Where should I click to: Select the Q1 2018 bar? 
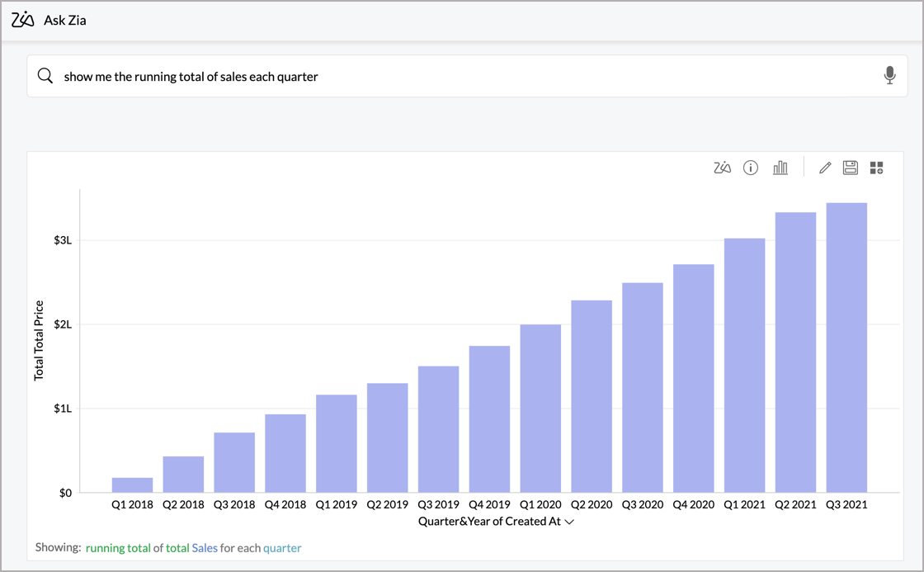tap(132, 485)
